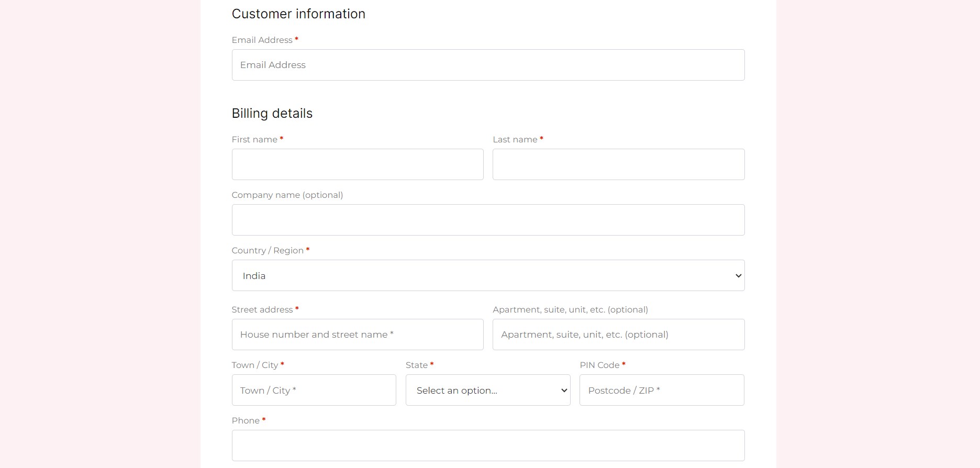Open the Country / Region dropdown showing India
This screenshot has width=980, height=468.
pos(488,275)
